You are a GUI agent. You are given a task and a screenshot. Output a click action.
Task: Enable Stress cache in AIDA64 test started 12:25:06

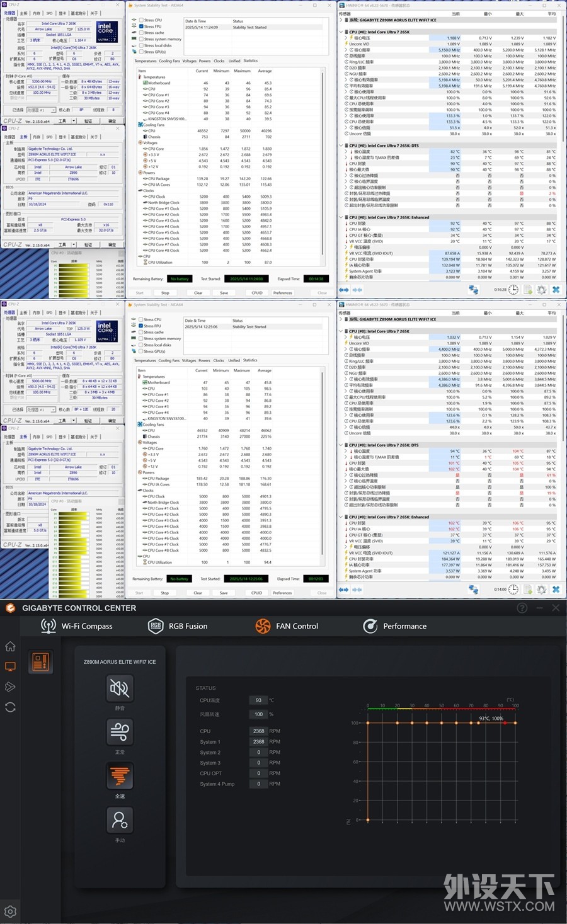coord(141,332)
